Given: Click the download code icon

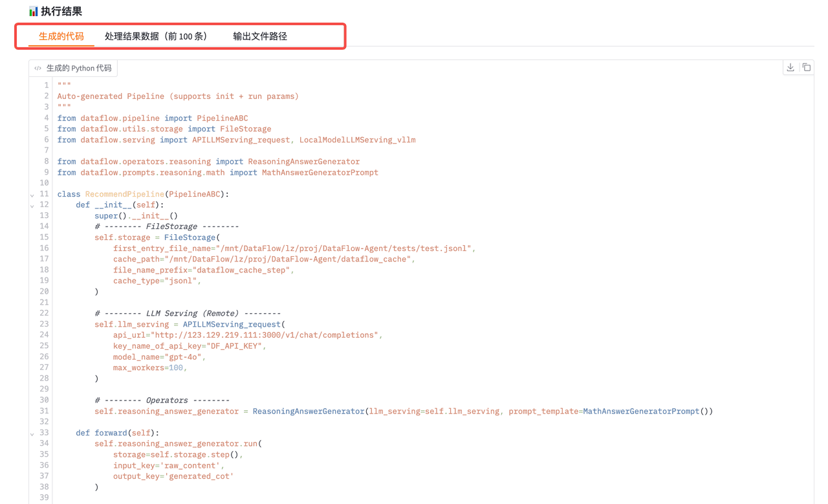Looking at the screenshot, I should point(790,67).
